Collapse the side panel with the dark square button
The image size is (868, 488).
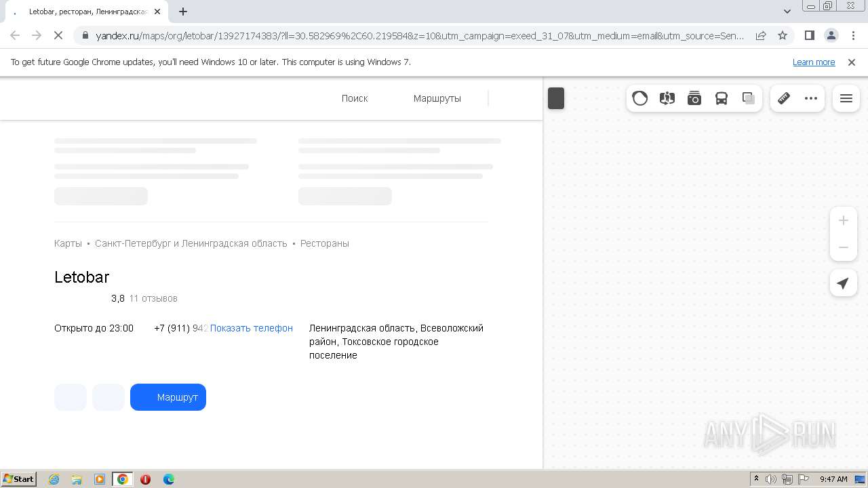556,98
